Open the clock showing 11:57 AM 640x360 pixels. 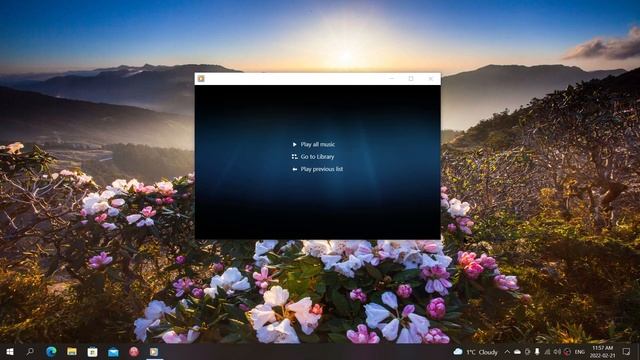tap(602, 352)
